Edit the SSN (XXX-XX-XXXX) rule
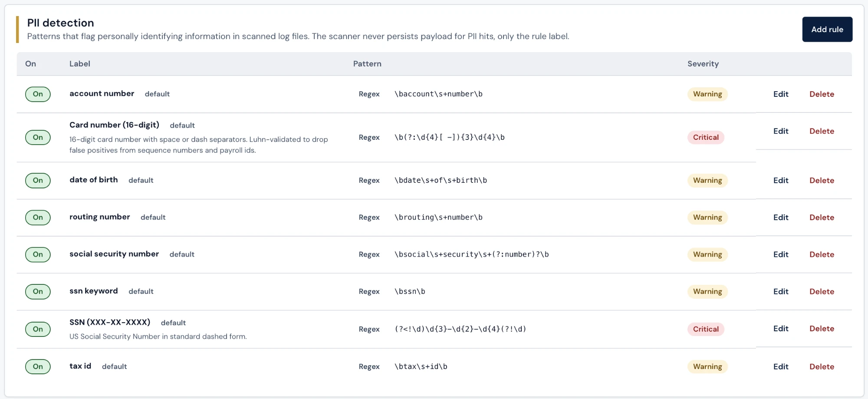 point(781,329)
